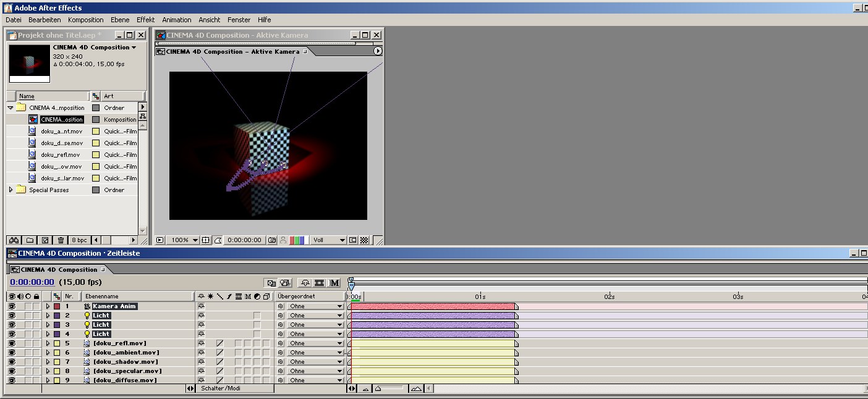Create new folder in project panel
The image size is (868, 399).
coord(30,240)
